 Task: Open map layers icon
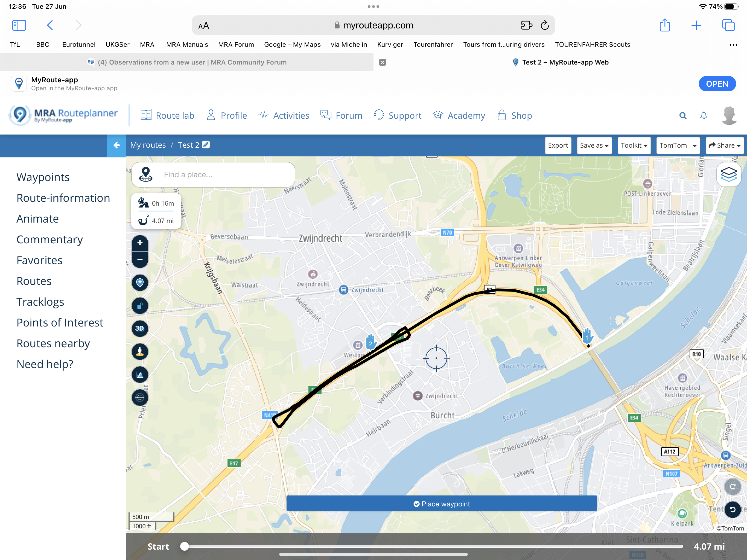tap(729, 174)
